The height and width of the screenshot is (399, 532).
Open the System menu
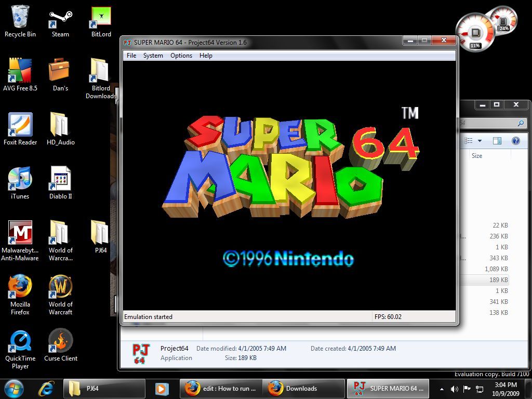tap(153, 56)
